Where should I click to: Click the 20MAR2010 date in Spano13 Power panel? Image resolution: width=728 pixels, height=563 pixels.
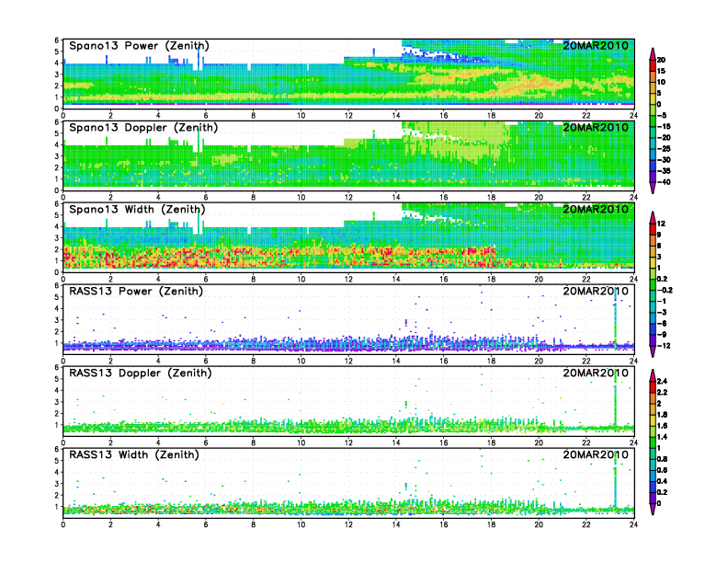[x=596, y=45]
